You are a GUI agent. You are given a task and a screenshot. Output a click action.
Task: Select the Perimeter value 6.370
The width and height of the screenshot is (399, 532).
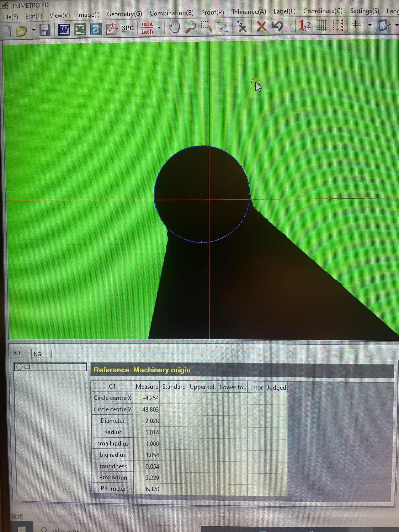[x=147, y=489]
